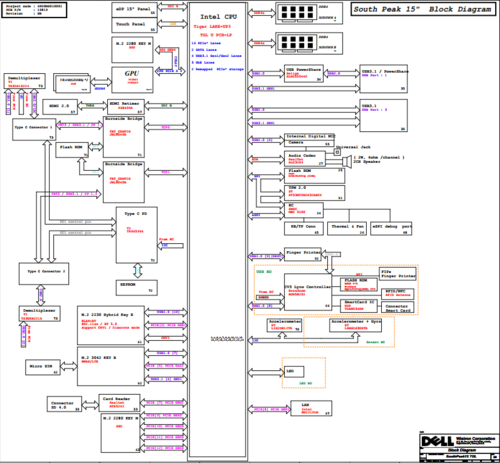This screenshot has width=500, height=463.
Task: Select the 'Audio Codec' block
Action: 304,159
